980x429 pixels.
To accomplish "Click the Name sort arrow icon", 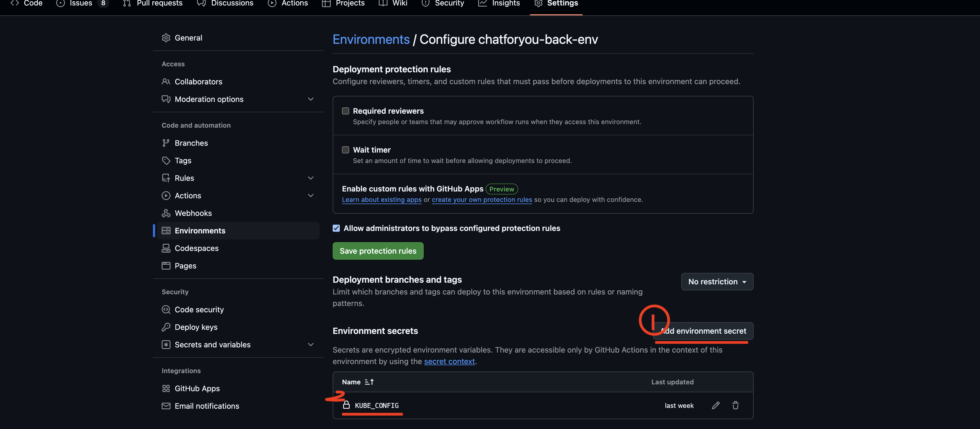I will click(369, 382).
